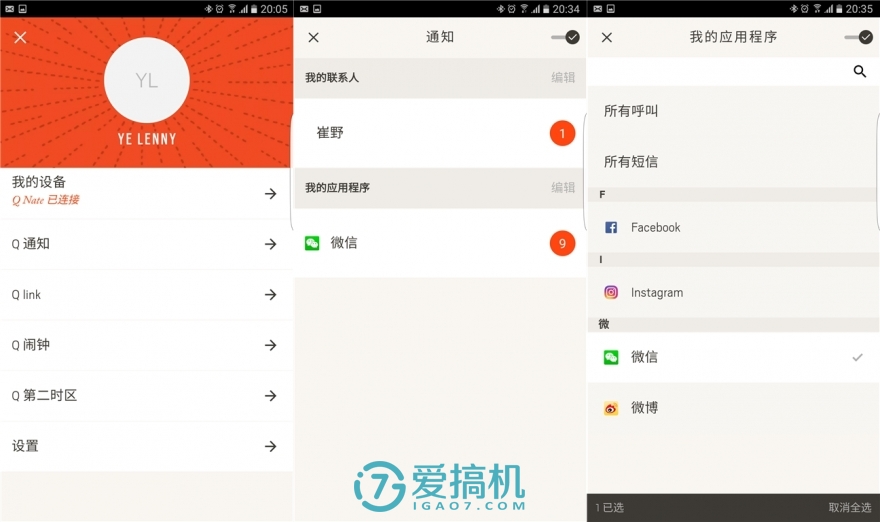Open the arrow next to Q 通知
The height and width of the screenshot is (522, 880).
(x=271, y=244)
